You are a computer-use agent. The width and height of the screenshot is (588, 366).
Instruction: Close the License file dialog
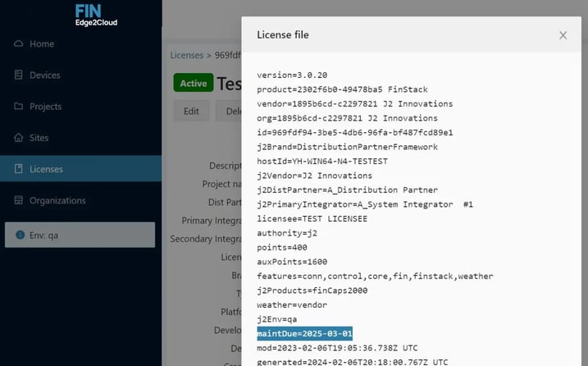pos(563,35)
